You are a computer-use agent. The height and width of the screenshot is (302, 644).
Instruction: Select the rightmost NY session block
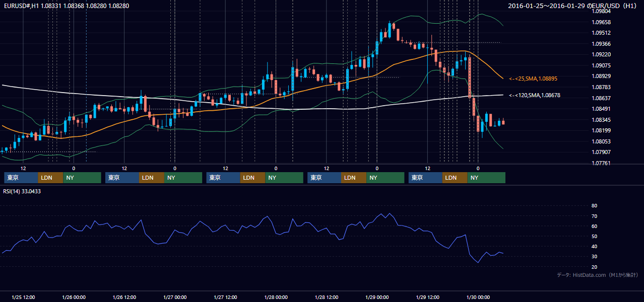(x=487, y=178)
